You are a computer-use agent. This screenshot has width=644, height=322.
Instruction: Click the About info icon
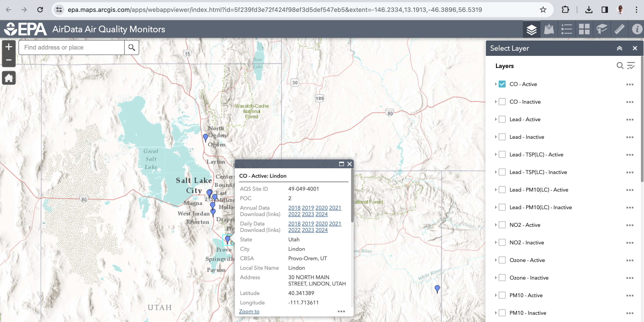click(x=637, y=29)
